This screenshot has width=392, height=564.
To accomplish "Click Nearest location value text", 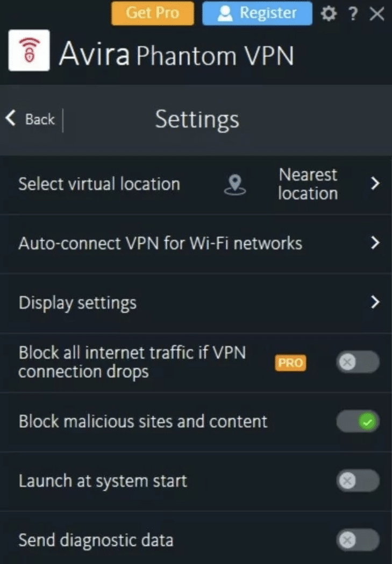I will (308, 184).
